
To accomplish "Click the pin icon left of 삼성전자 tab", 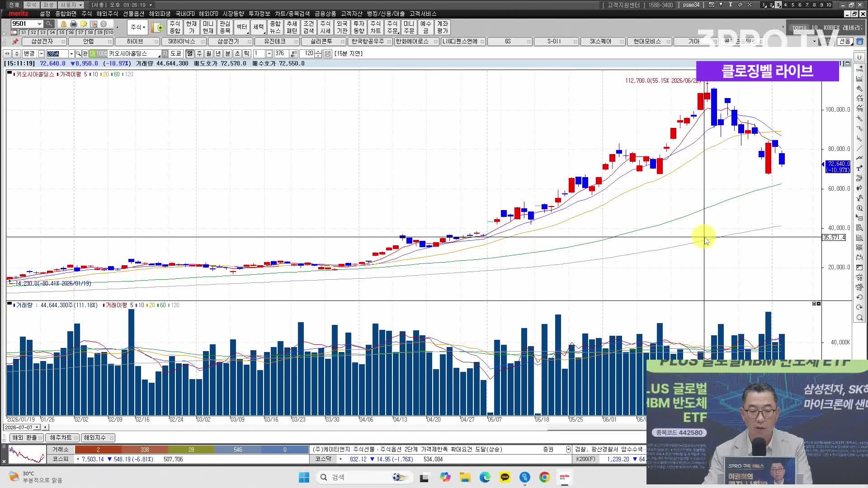I will [15, 41].
